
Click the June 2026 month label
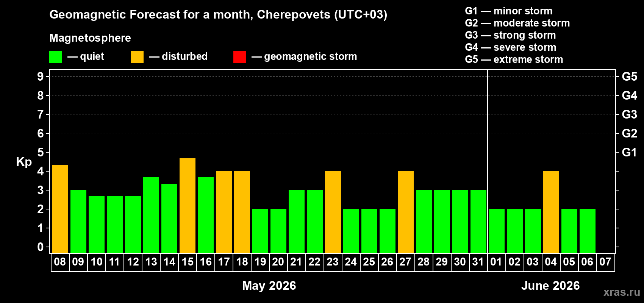(x=550, y=286)
